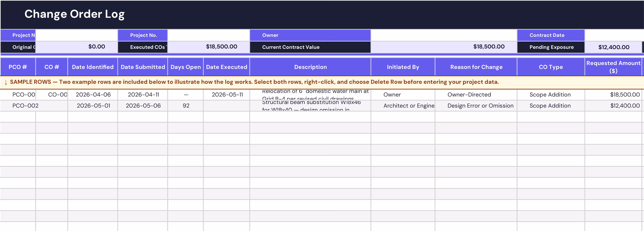
Task: Click the PCO-002 cell
Action: tap(18, 106)
